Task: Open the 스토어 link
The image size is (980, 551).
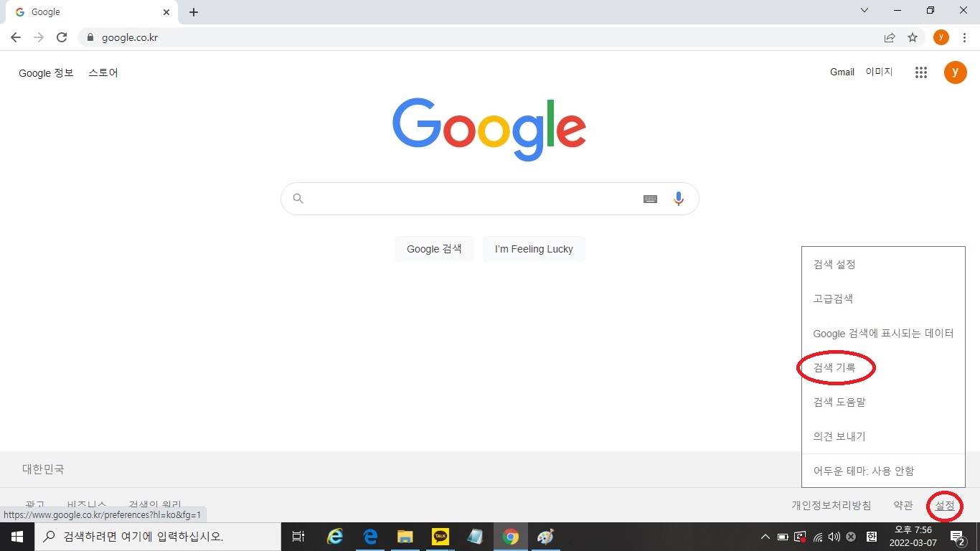Action: click(103, 73)
